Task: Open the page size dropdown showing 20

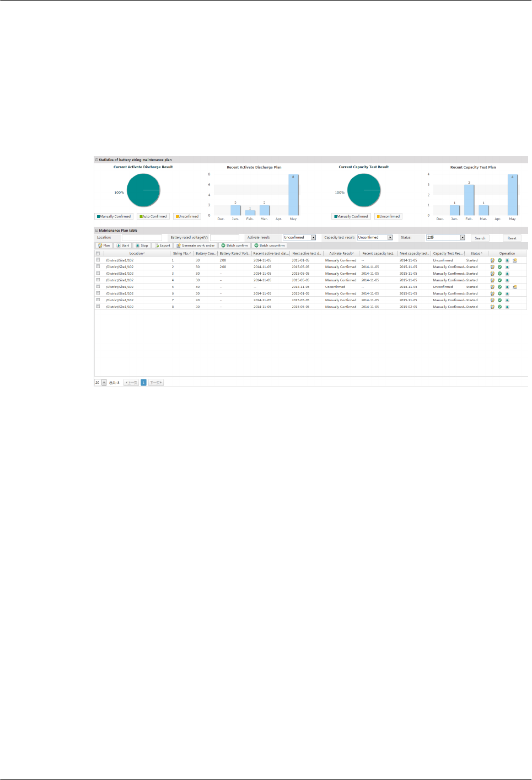Action: [100, 382]
